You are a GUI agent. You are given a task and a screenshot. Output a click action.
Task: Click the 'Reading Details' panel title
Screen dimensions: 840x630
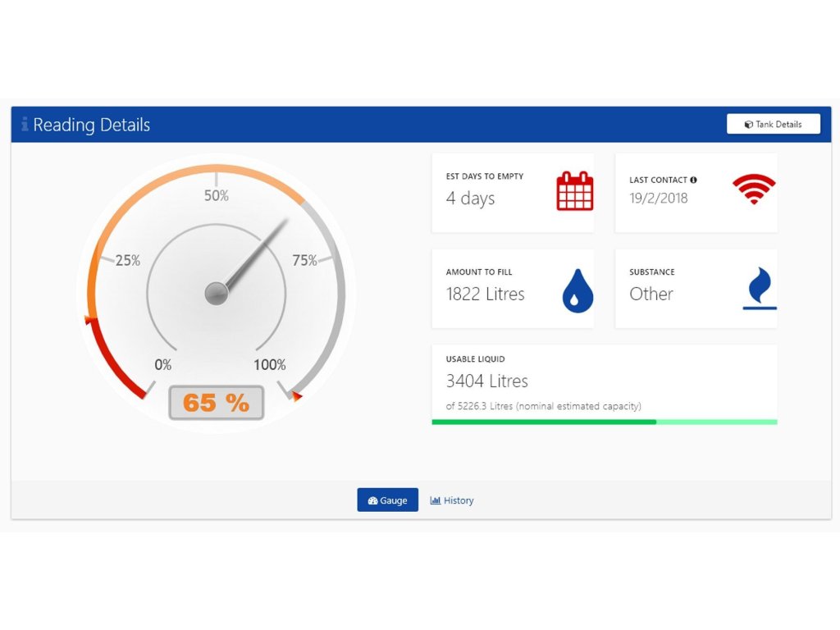click(92, 125)
